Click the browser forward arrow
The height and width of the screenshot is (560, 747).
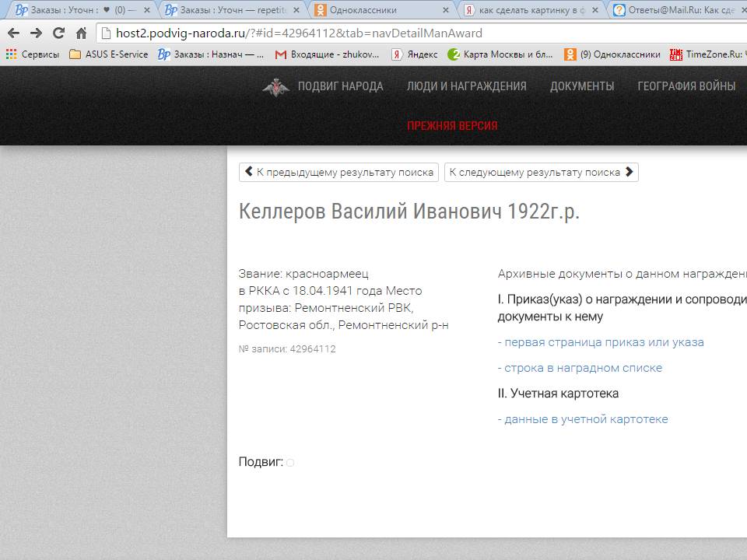[x=36, y=33]
